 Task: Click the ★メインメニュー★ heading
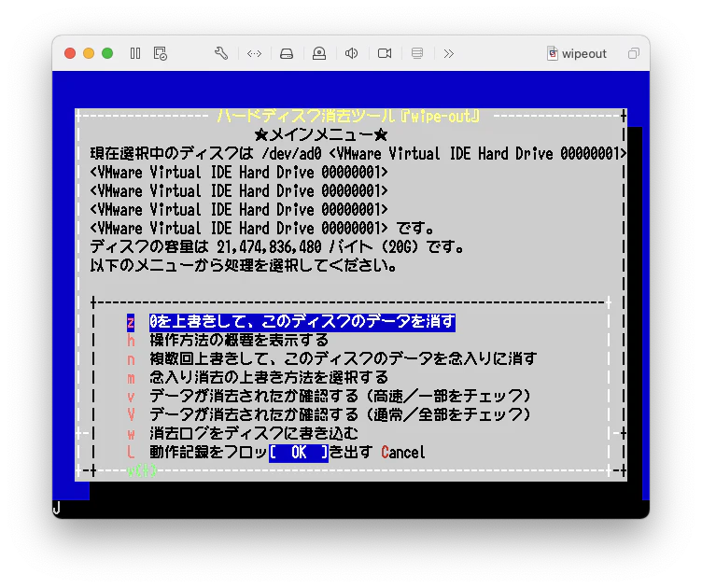click(x=321, y=135)
